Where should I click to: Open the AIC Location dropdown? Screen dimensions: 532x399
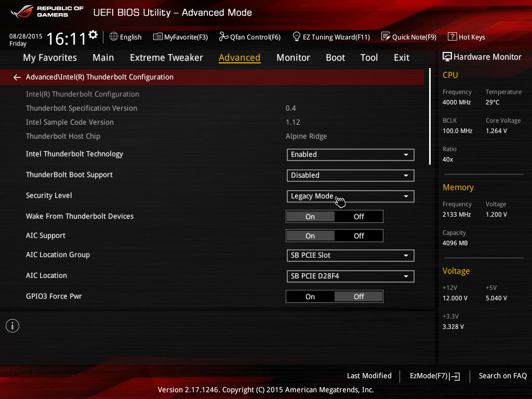click(x=351, y=276)
